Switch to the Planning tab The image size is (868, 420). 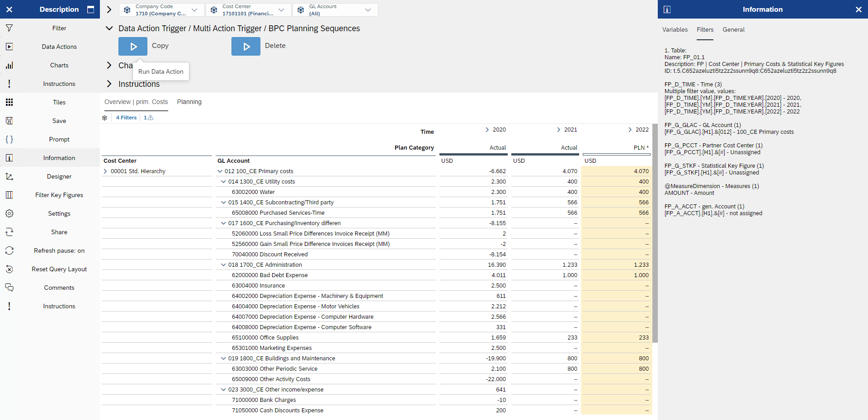pyautogui.click(x=189, y=102)
